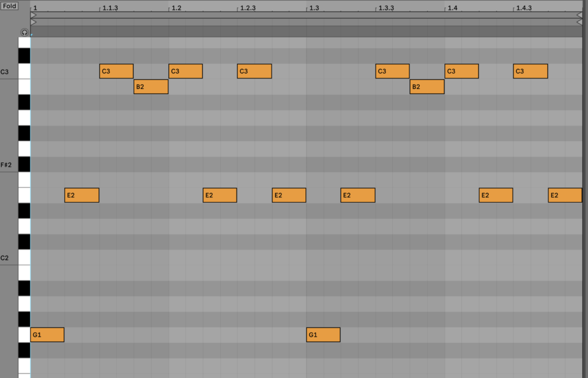The width and height of the screenshot is (588, 378).
Task: Select the E2 note right after first G1
Action: (x=82, y=195)
